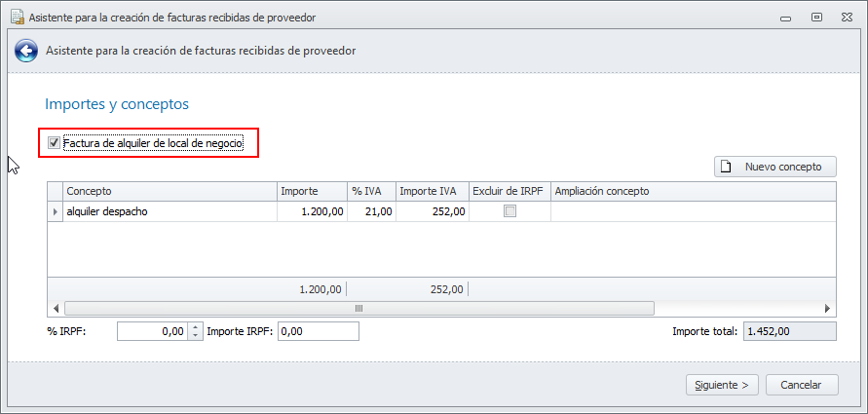Increase % IRPF with spinner up arrow
The width and height of the screenshot is (868, 414).
pyautogui.click(x=196, y=327)
